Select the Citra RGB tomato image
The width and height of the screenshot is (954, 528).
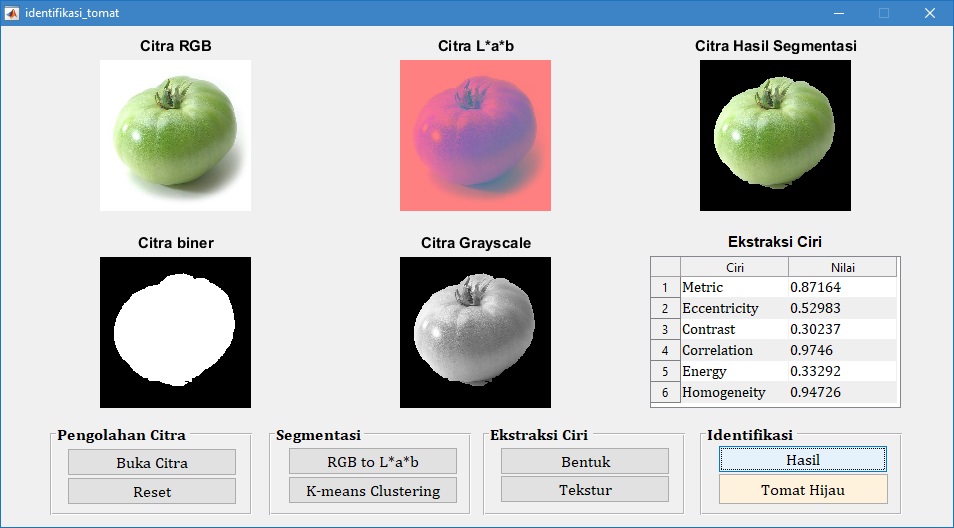click(x=175, y=135)
